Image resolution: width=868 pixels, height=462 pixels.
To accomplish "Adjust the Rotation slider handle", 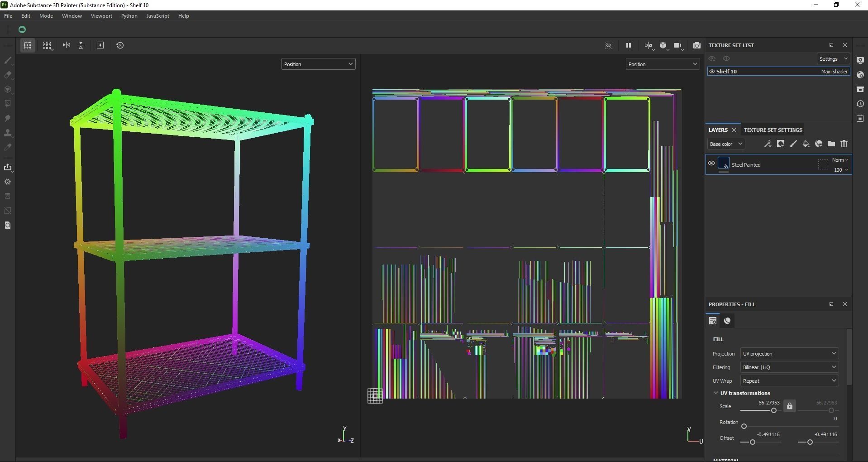I will [x=744, y=426].
